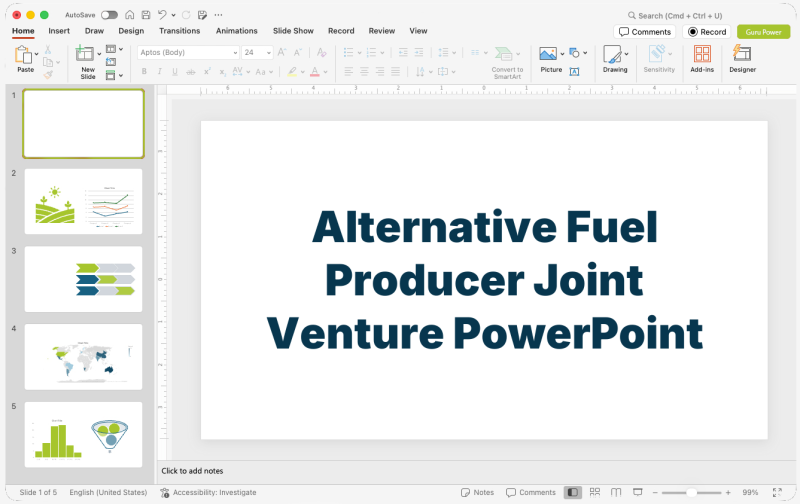Switch to Slide Sorter view
The width and height of the screenshot is (800, 504).
click(594, 492)
